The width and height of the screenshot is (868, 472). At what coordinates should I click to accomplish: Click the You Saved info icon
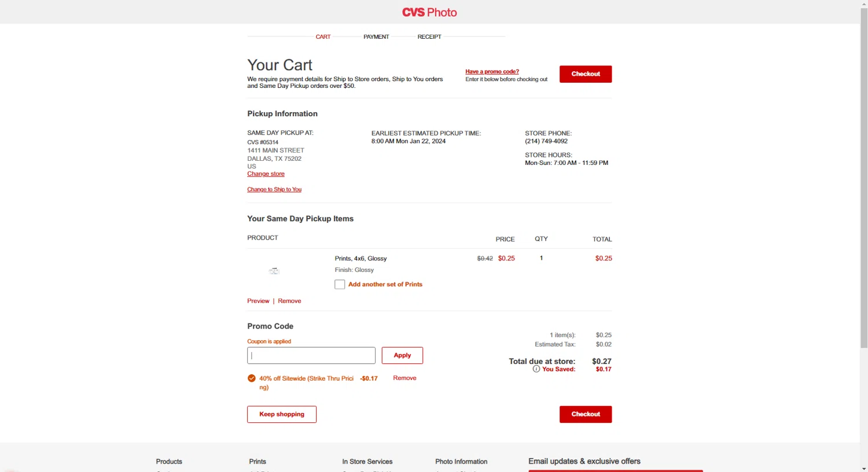(x=536, y=369)
